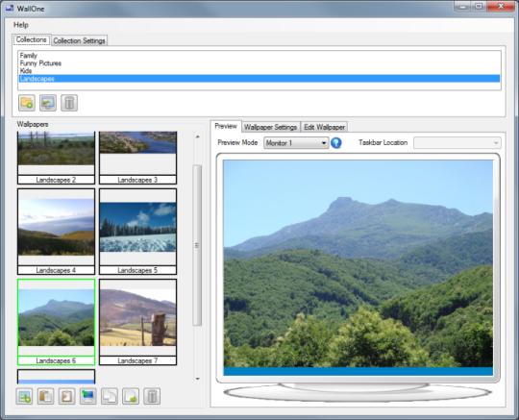This screenshot has height=420, width=519.
Task: Open the Preview Mode Monitor 1 dropdown
Action: tap(296, 143)
